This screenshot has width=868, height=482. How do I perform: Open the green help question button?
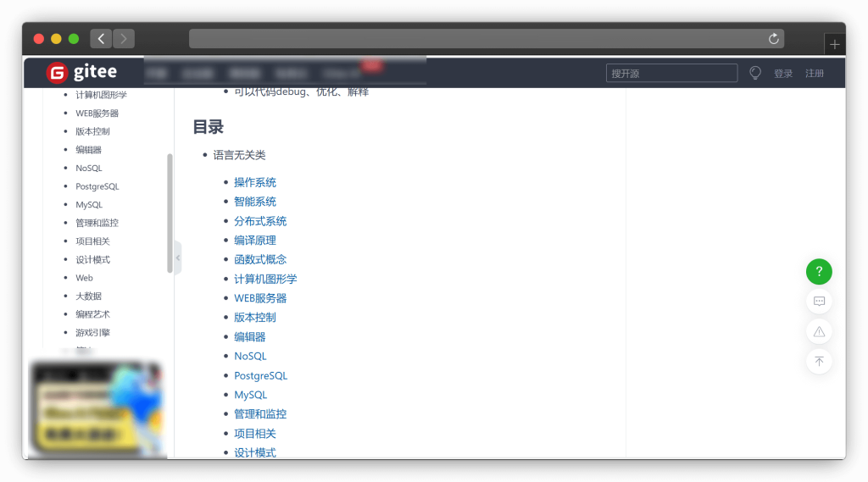tap(819, 272)
